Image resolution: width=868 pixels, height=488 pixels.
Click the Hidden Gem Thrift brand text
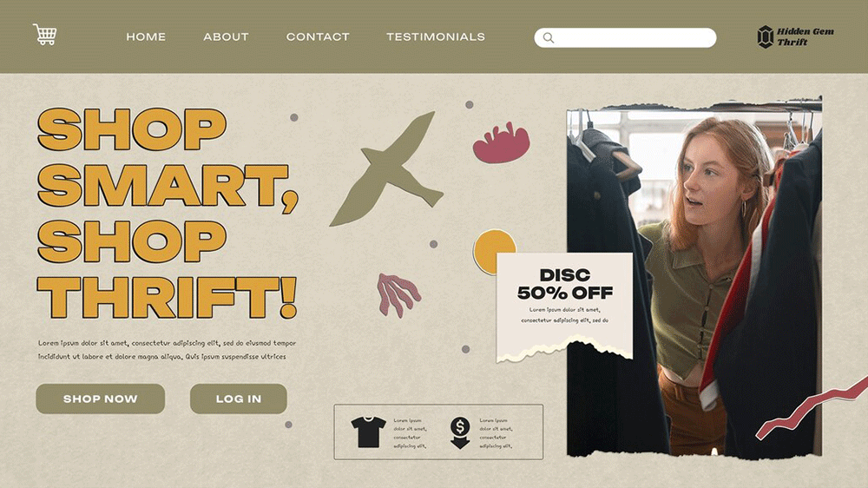coord(805,36)
